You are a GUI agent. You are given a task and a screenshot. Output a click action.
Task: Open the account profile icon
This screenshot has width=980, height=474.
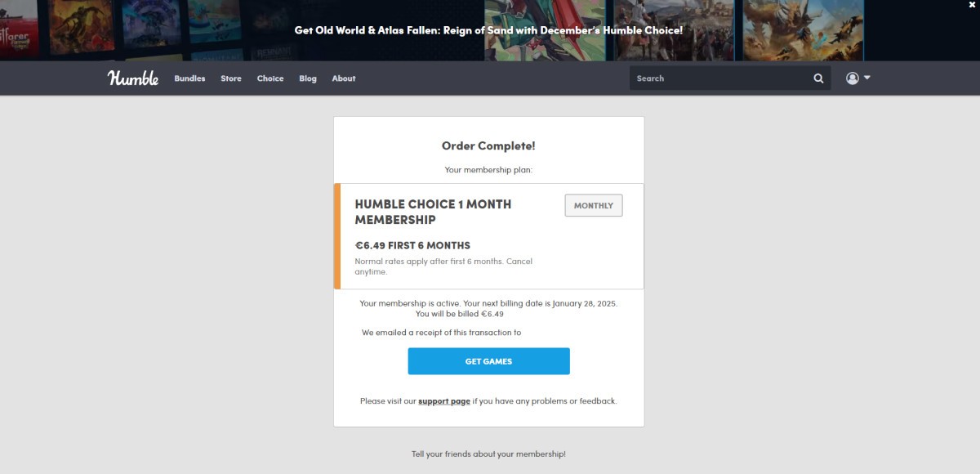click(x=853, y=78)
